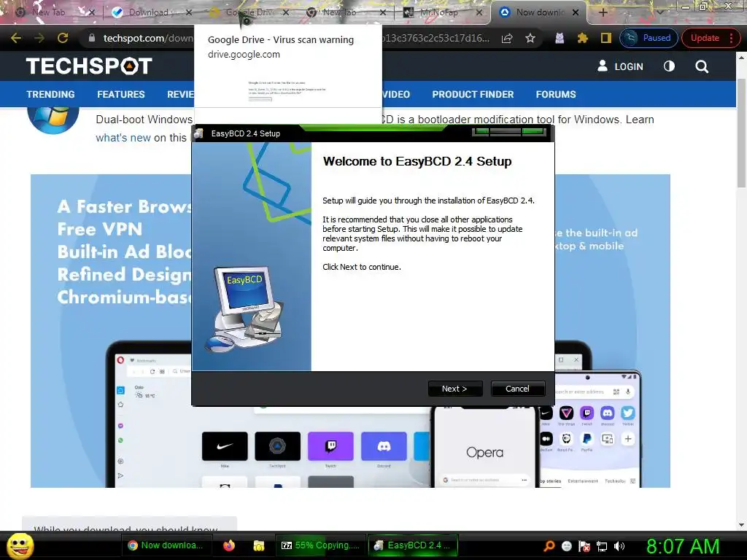Switch to the Mr.NoFap tab
The image size is (747, 560).
click(438, 12)
